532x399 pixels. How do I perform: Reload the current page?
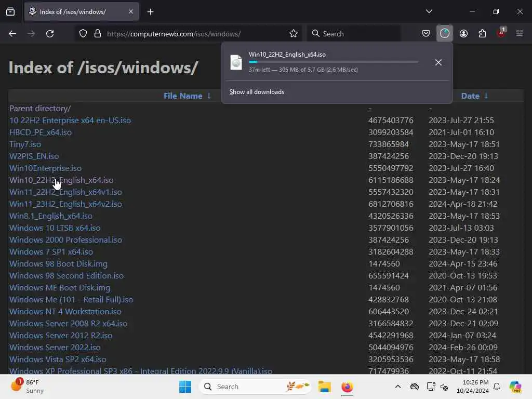(50, 34)
